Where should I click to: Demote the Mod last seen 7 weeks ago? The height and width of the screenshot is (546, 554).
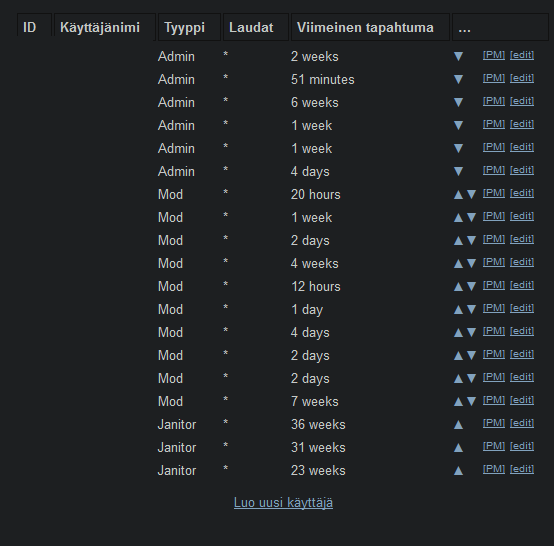tap(471, 401)
